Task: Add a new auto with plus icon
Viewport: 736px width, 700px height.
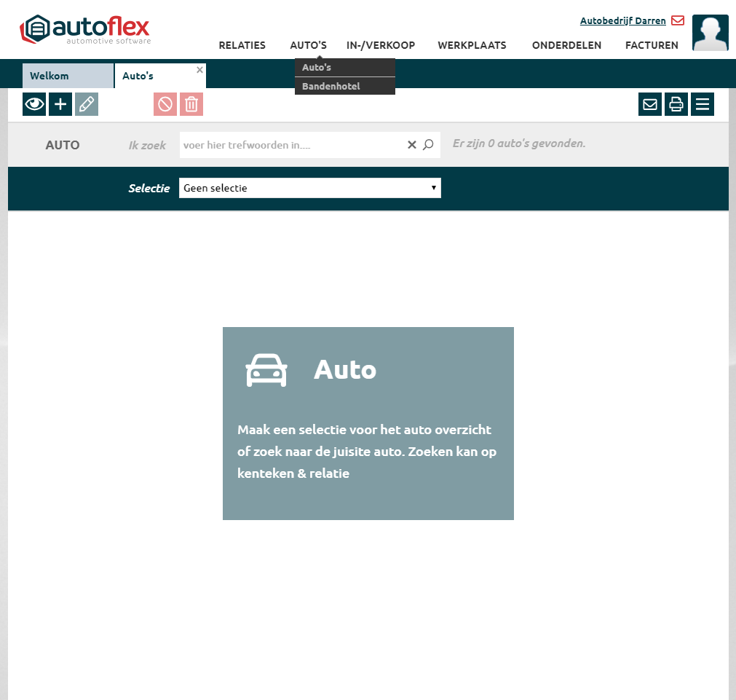Action: [x=60, y=104]
